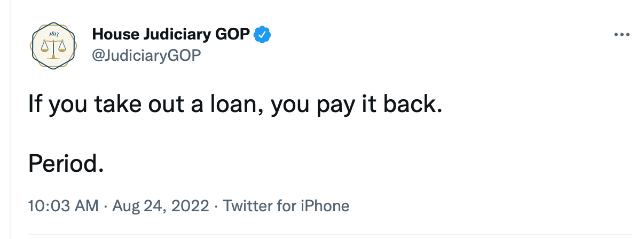Click the word "Judiciary" in the display name

172,35
